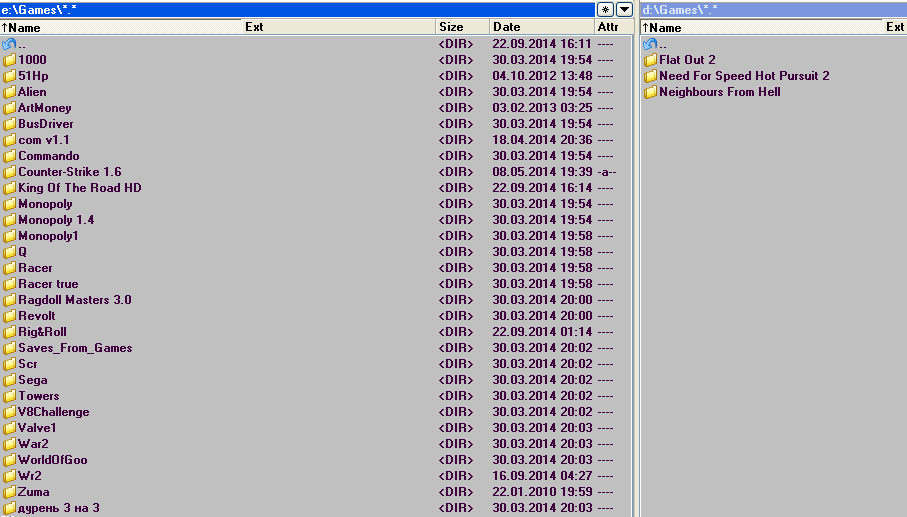Select the Monopoly1 folder name
The height and width of the screenshot is (517, 907).
coord(48,236)
